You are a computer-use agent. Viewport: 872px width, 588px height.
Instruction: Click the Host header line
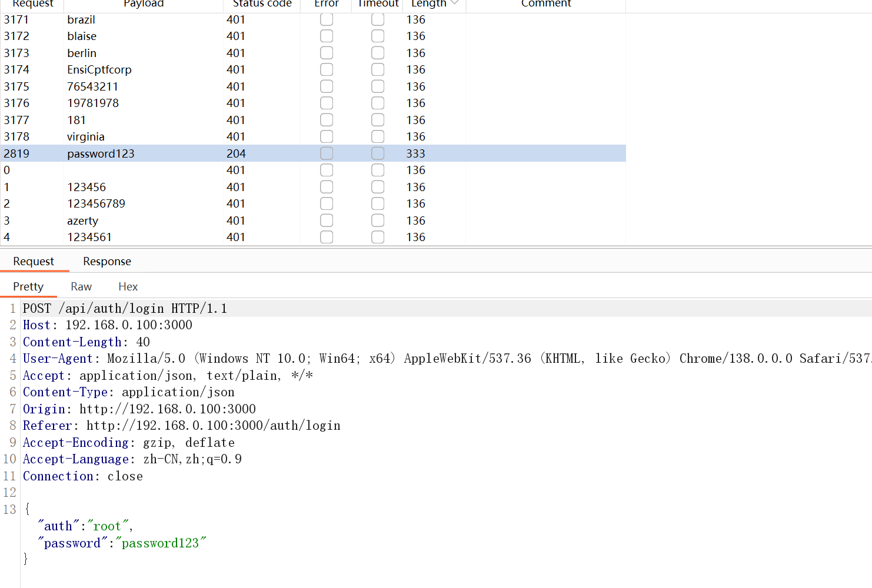click(108, 325)
